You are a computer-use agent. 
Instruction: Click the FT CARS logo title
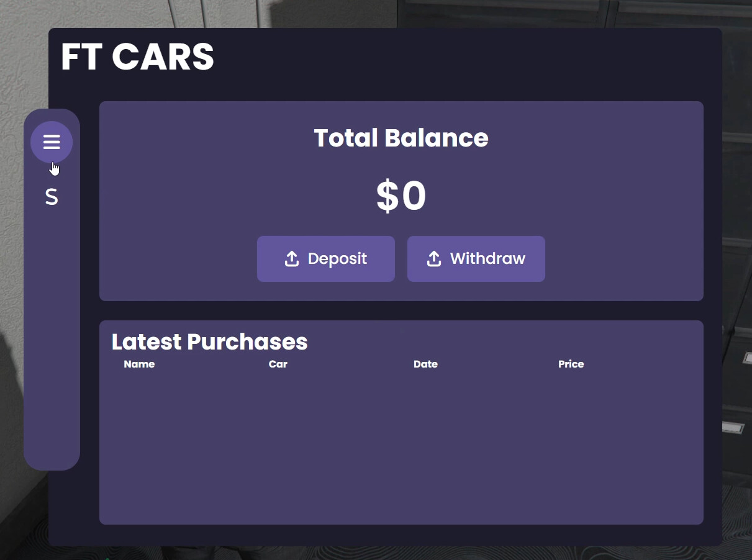pos(137,56)
